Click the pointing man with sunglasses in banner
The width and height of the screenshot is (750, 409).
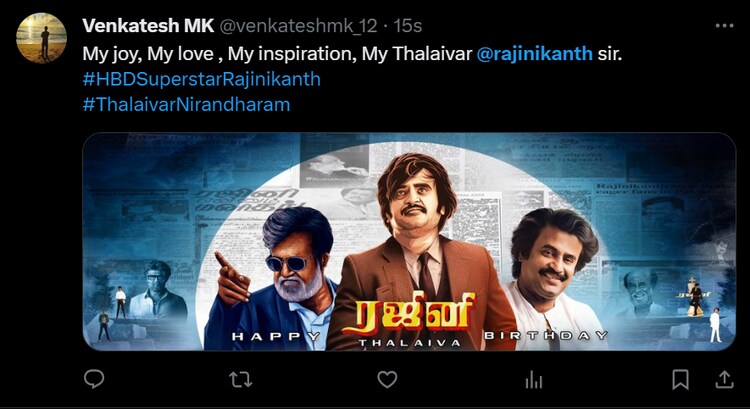(x=272, y=278)
